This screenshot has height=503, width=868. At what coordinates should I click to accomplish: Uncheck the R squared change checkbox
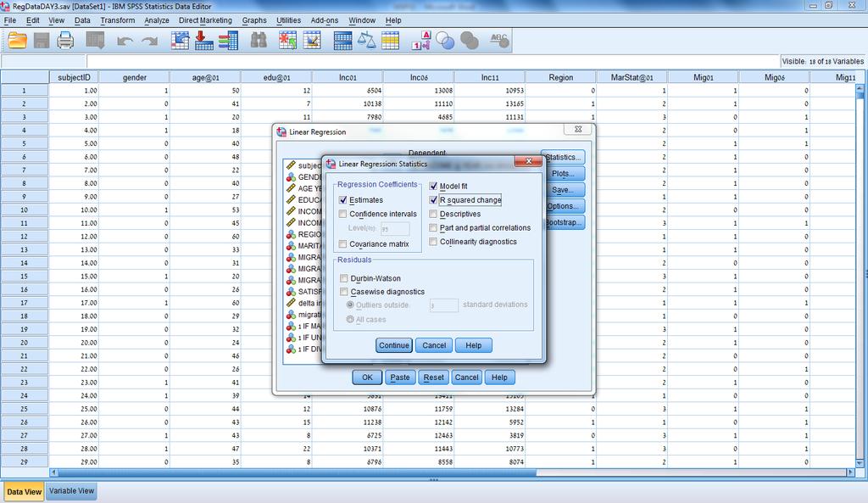click(433, 200)
